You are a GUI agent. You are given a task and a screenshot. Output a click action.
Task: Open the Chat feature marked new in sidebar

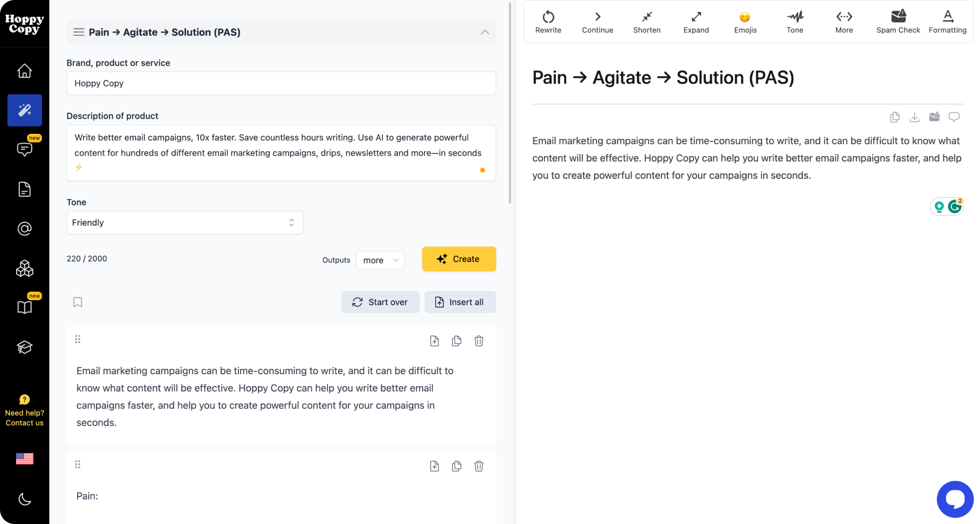(24, 149)
